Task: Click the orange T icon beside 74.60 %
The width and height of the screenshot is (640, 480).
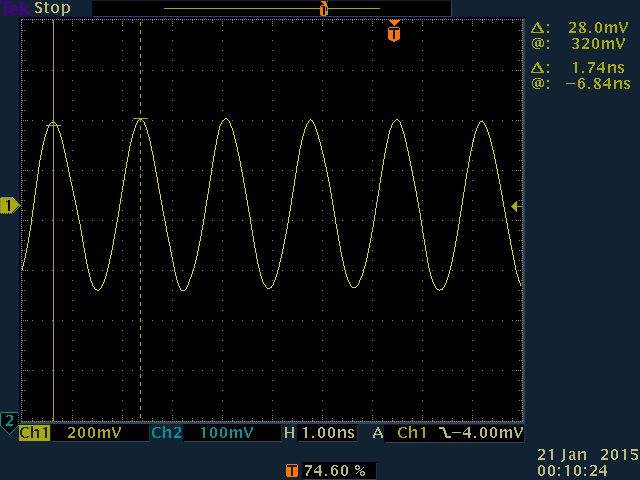Action: coord(291,470)
